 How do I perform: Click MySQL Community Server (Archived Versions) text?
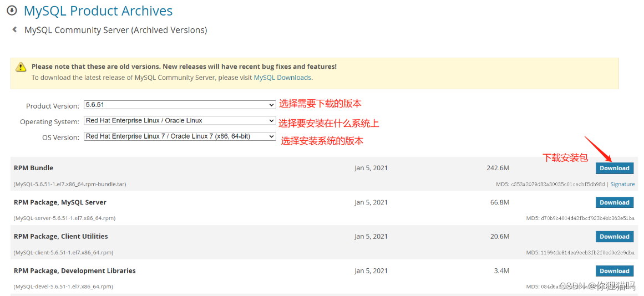[116, 30]
